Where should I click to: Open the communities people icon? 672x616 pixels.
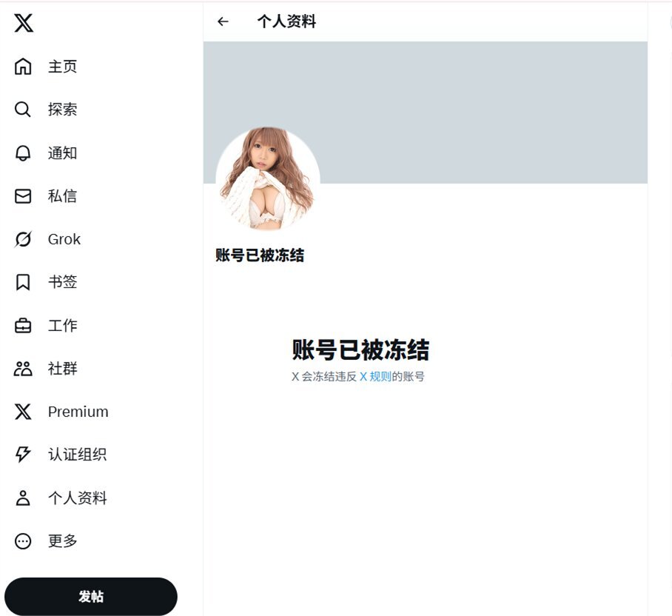[x=23, y=368]
